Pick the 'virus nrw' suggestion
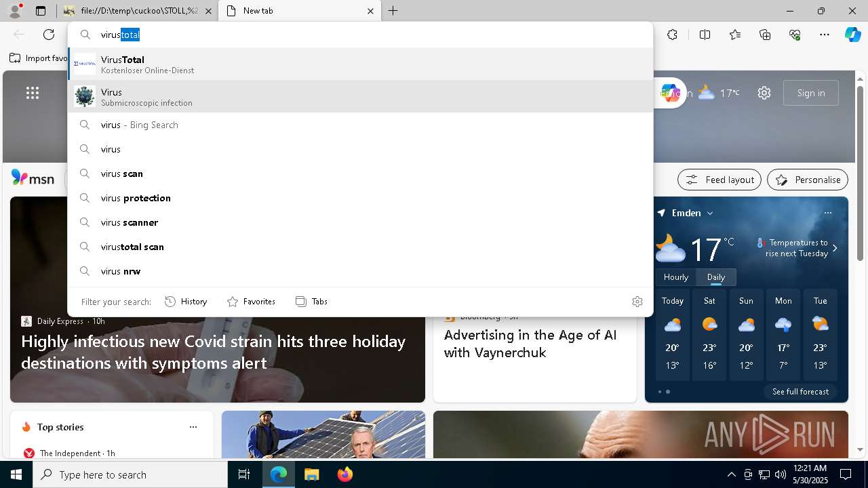The width and height of the screenshot is (868, 488). coord(360,271)
